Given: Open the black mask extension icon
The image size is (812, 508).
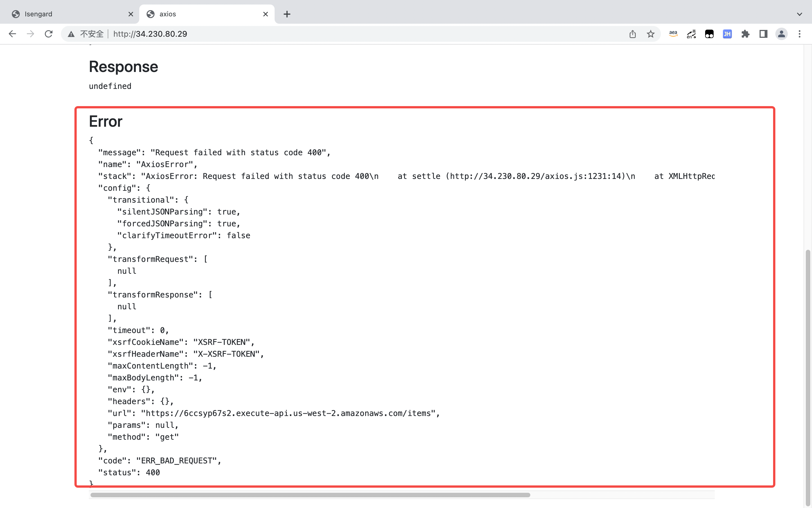Looking at the screenshot, I should coord(709,34).
